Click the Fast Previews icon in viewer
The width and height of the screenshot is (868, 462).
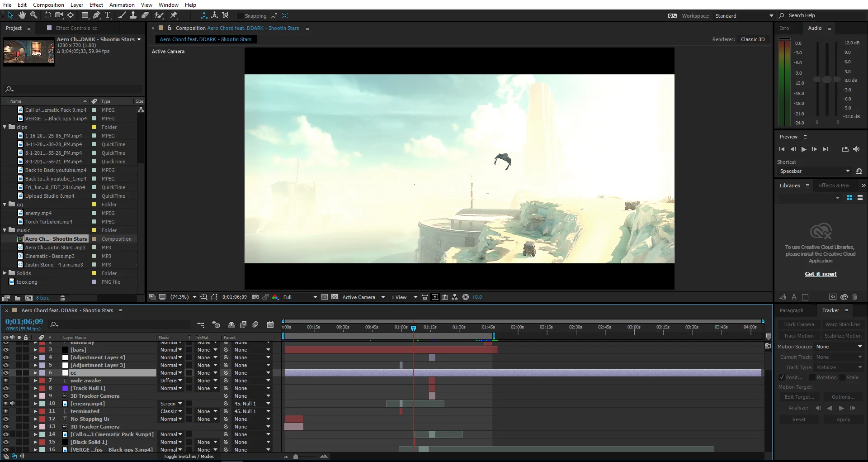click(435, 297)
